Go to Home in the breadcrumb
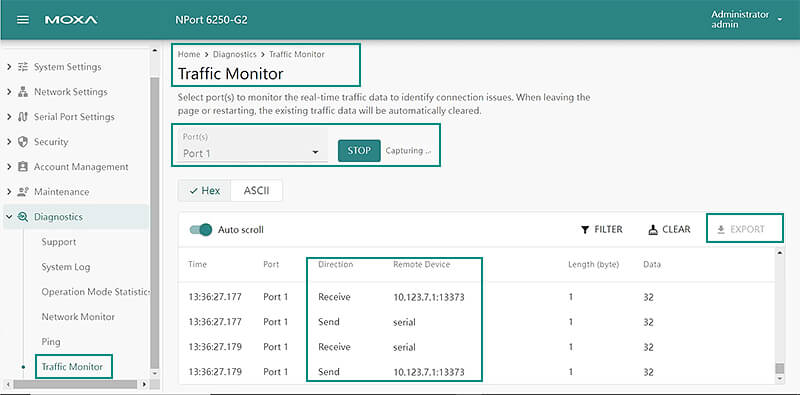 point(189,54)
